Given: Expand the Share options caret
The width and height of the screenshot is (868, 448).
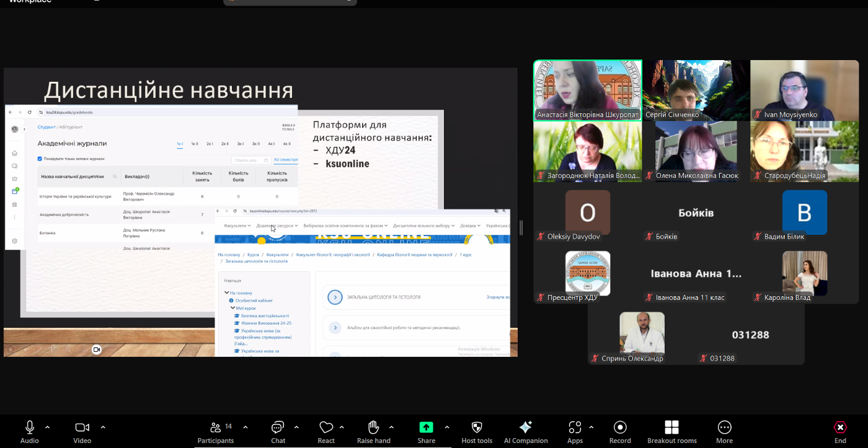Looking at the screenshot, I should point(447,427).
